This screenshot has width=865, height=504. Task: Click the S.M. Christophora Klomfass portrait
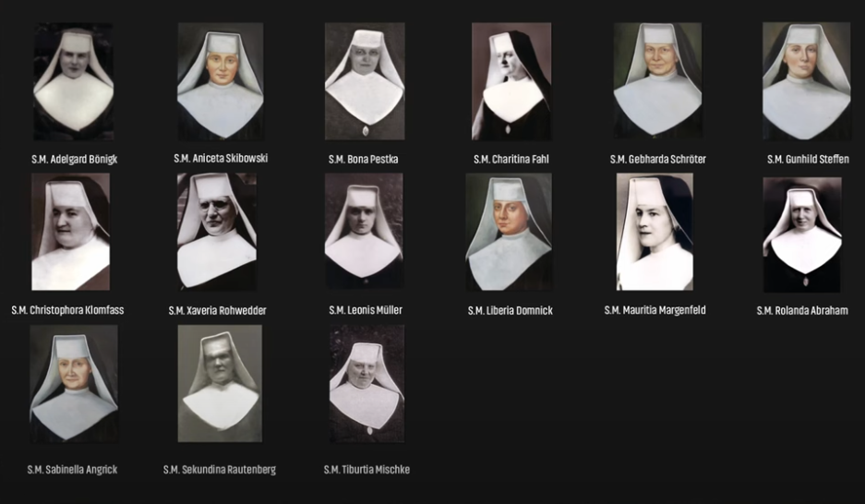click(x=70, y=232)
